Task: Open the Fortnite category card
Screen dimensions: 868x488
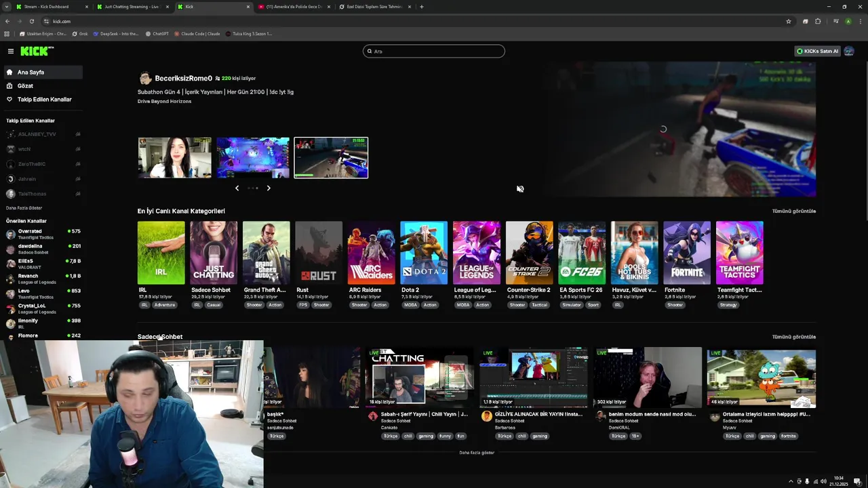Action: 687,253
